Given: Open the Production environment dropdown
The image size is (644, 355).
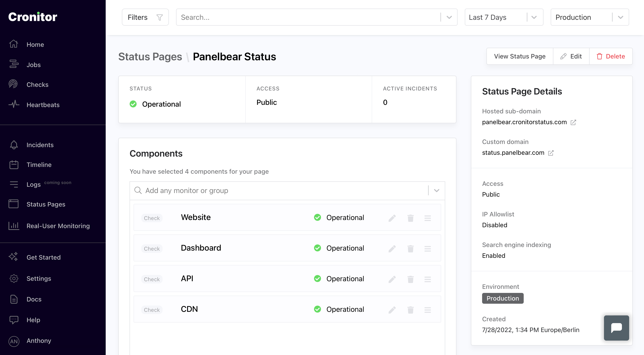Looking at the screenshot, I should point(590,17).
